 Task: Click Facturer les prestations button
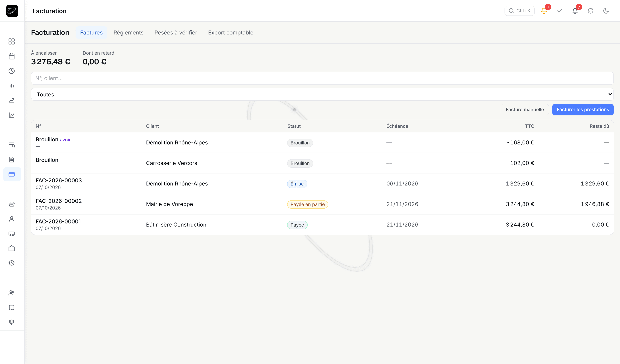point(583,109)
